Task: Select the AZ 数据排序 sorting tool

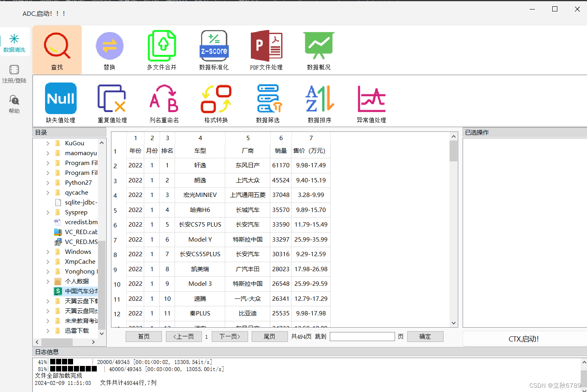Action: point(319,102)
